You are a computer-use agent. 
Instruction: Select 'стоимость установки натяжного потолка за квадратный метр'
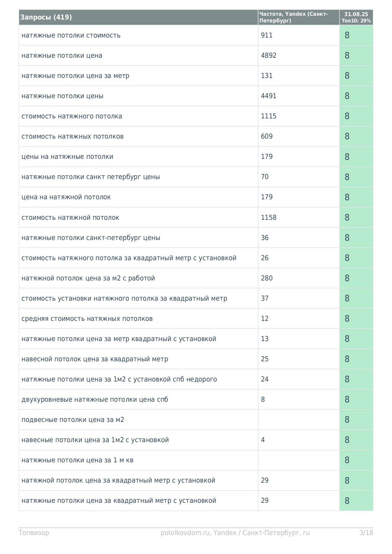pos(124,298)
